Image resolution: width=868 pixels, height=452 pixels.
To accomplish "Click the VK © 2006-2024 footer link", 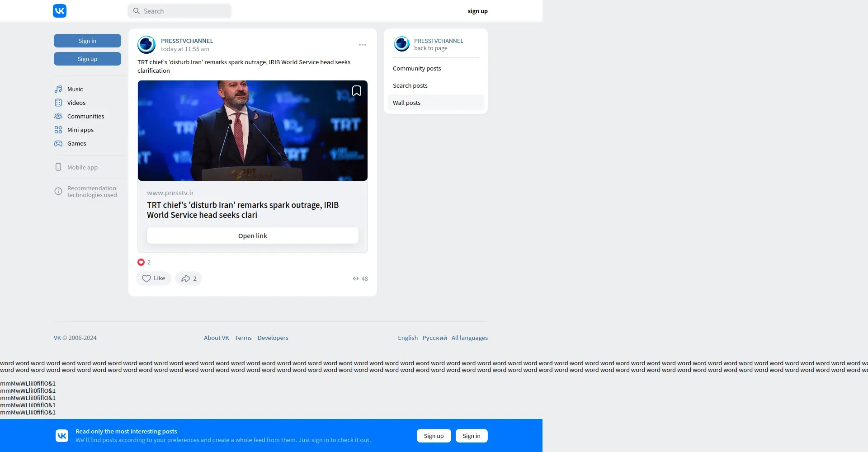I will coord(75,338).
